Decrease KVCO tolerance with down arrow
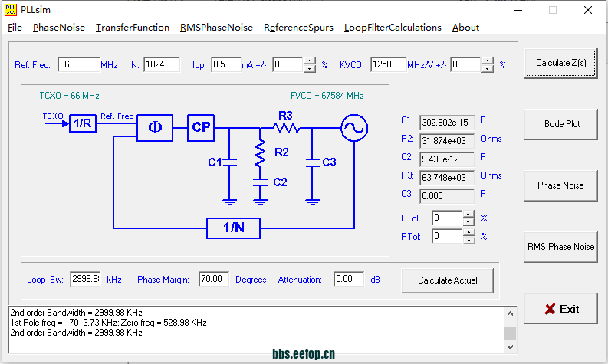608x364 pixels. [488, 68]
